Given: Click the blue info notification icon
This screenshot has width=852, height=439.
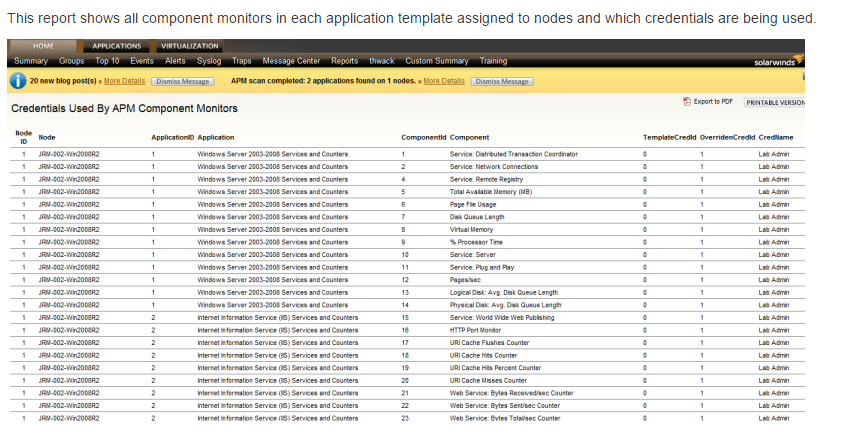Looking at the screenshot, I should tap(18, 81).
